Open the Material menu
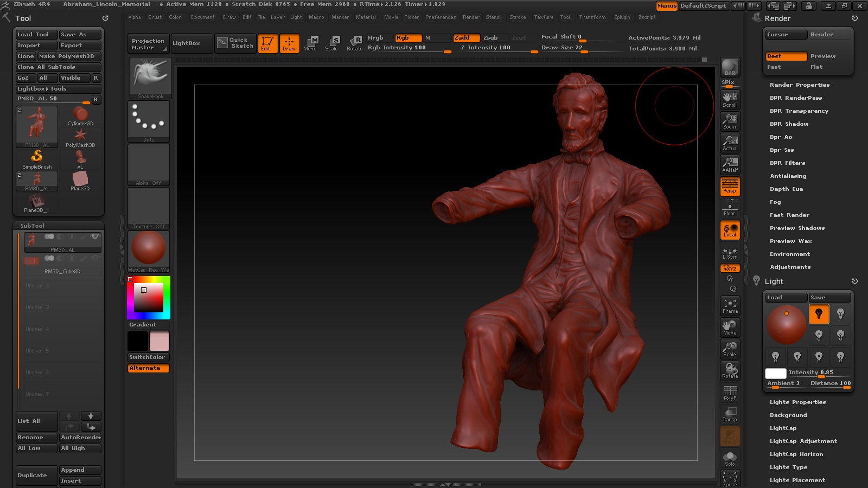This screenshot has height=488, width=868. 366,17
